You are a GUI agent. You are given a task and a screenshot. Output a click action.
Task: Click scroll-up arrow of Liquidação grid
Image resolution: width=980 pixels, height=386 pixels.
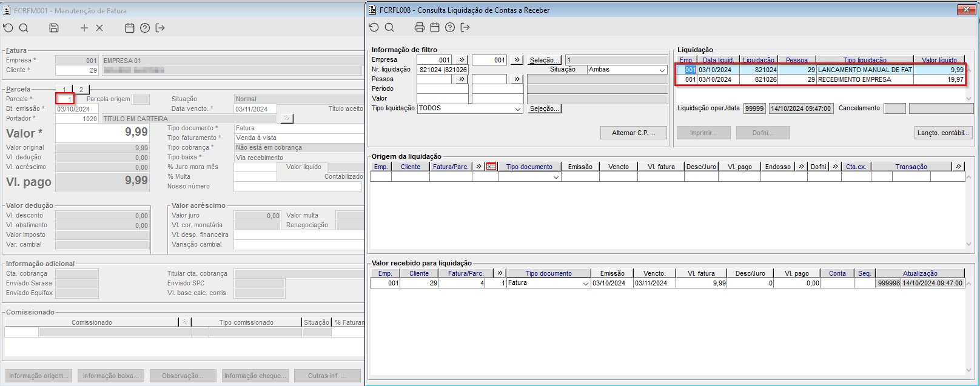968,70
